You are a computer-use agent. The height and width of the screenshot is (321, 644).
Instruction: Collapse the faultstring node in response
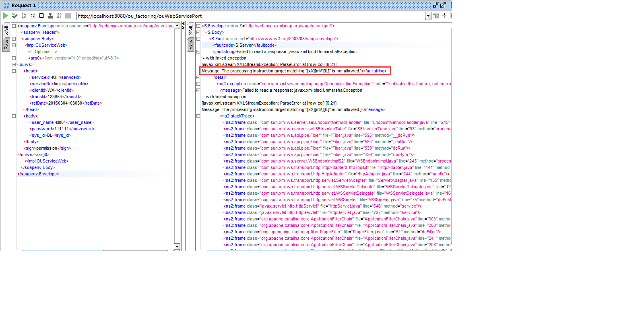tap(198, 51)
